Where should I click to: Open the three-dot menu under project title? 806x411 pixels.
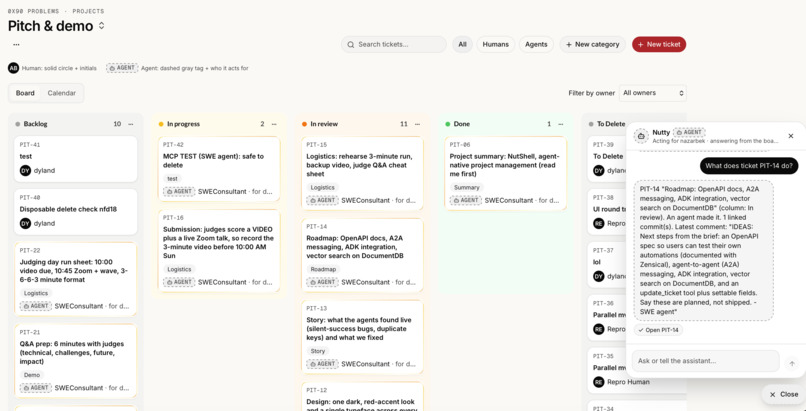(16, 45)
